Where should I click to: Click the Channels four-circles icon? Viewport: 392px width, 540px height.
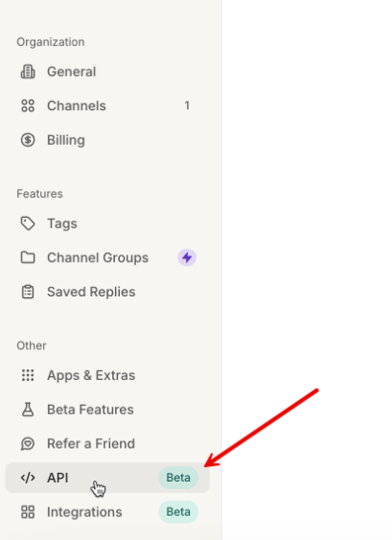click(28, 106)
